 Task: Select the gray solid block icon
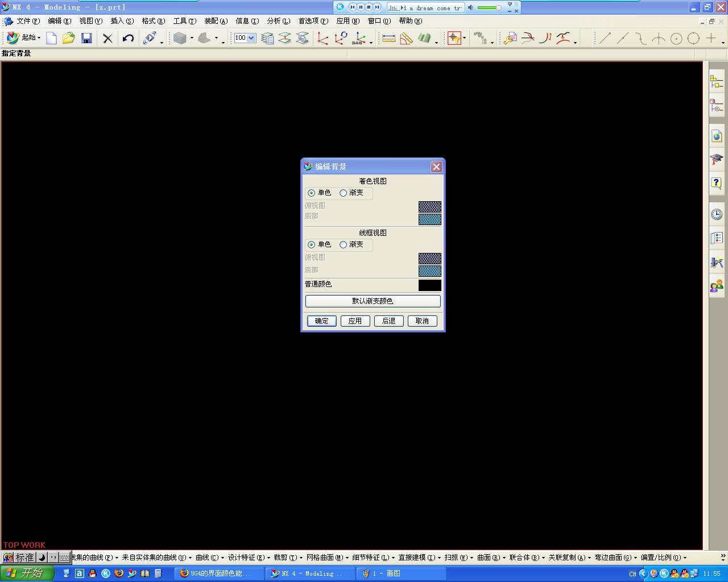[x=180, y=38]
